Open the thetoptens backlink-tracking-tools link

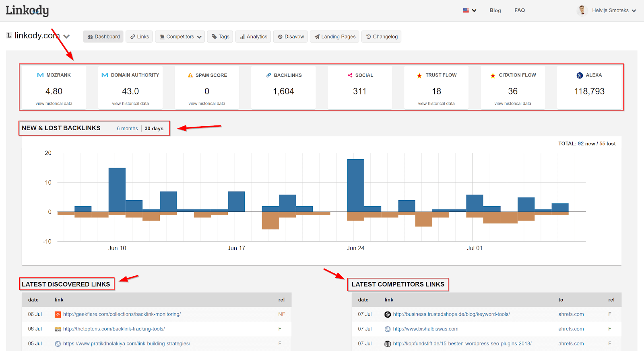click(114, 329)
